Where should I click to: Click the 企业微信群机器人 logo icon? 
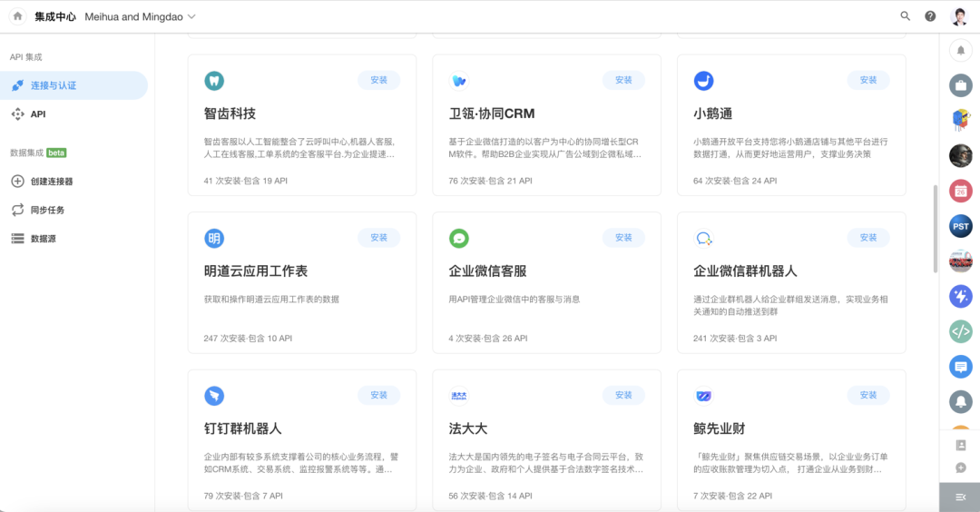point(704,238)
